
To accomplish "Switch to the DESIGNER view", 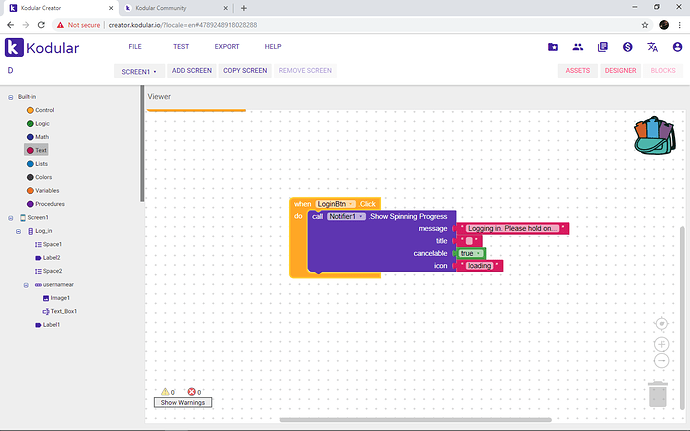I will (620, 70).
